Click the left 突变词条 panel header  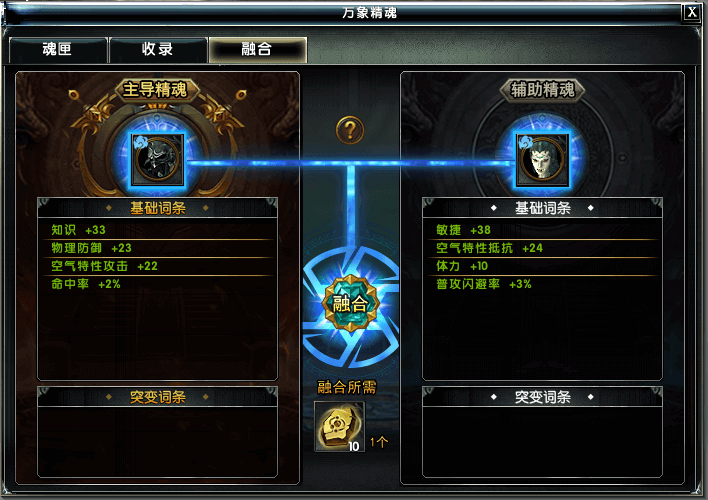(x=158, y=397)
